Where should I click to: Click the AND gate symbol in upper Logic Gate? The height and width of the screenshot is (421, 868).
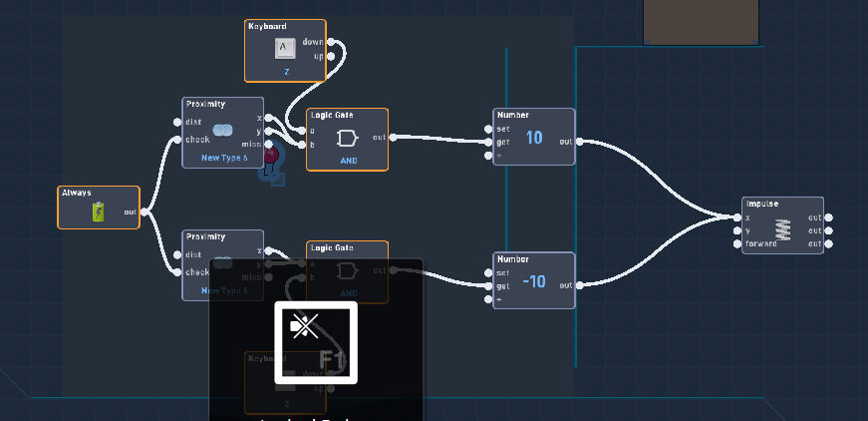[x=348, y=138]
